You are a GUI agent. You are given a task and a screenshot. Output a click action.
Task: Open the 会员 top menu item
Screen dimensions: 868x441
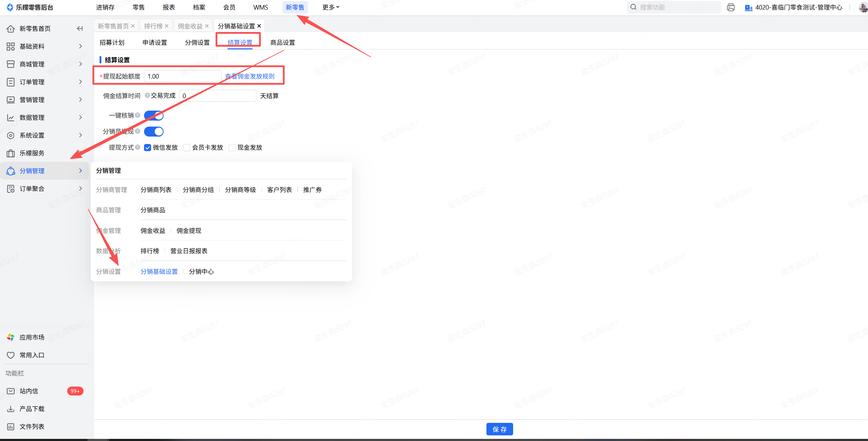(229, 7)
